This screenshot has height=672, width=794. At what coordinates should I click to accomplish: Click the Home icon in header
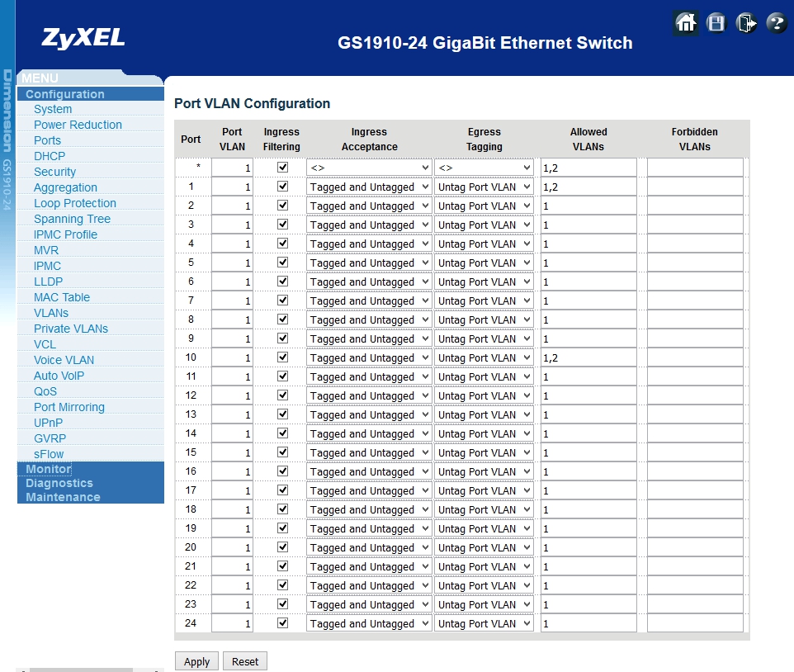[685, 23]
